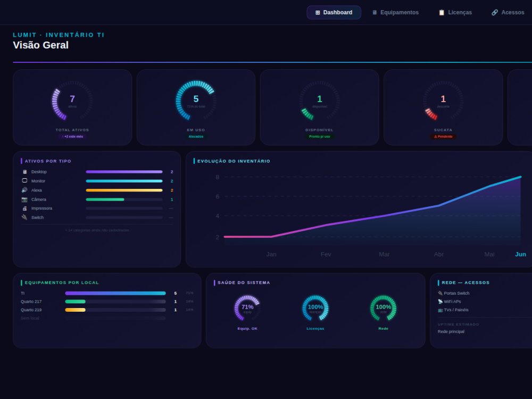Click the 'TVs / Painéis' text entry
This screenshot has width=532, height=399.
(456, 310)
